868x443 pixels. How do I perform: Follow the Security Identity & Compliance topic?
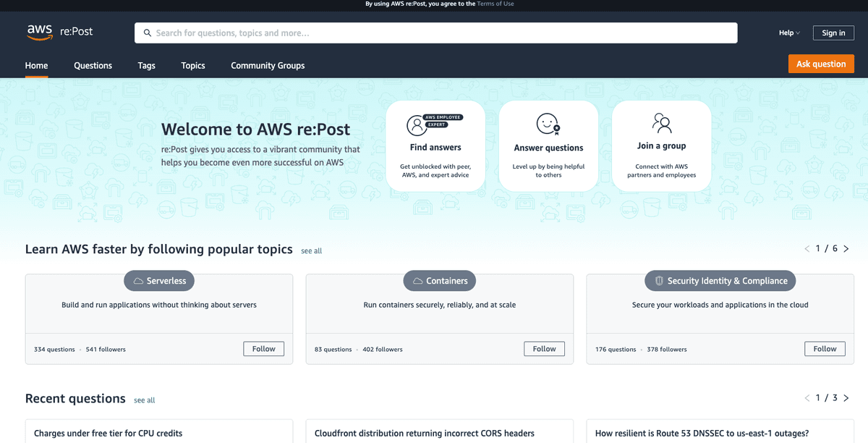click(x=825, y=348)
